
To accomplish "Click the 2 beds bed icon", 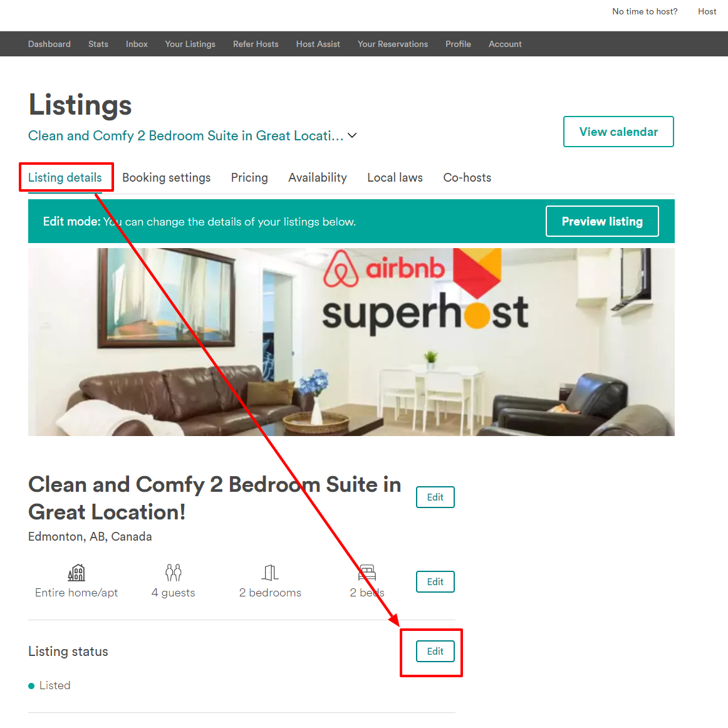I will (367, 573).
